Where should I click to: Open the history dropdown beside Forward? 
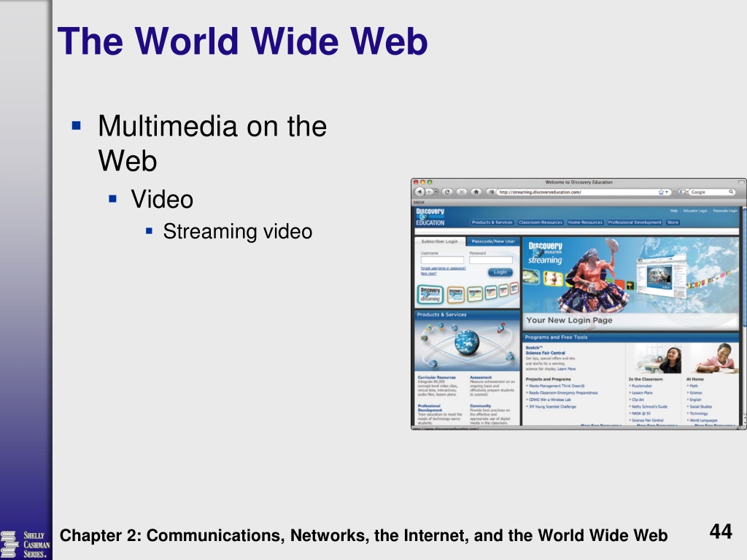(x=436, y=192)
